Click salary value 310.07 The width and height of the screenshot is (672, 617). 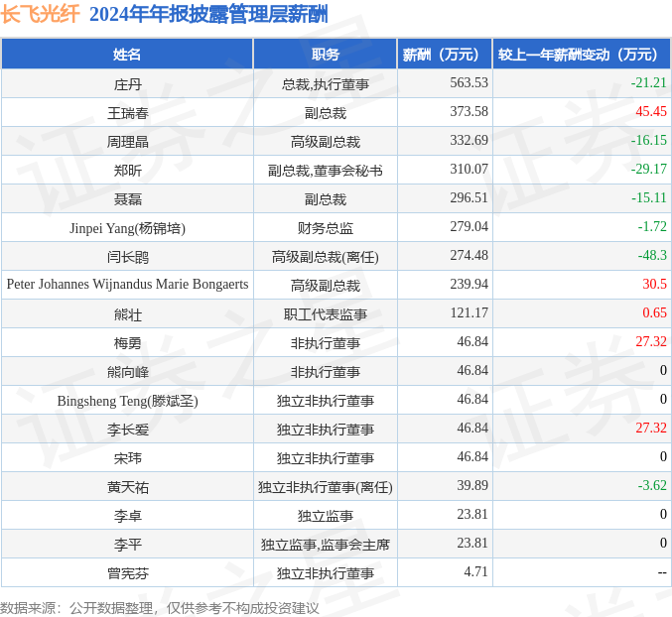(x=469, y=169)
